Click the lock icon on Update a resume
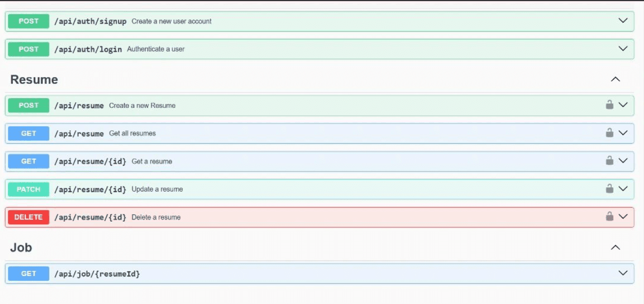 click(x=609, y=188)
